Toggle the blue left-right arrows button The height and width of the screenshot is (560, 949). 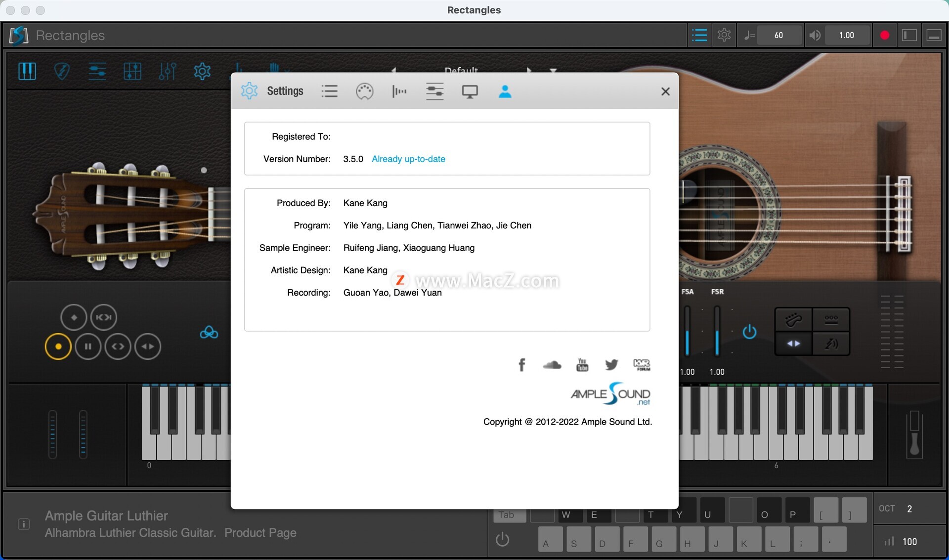click(793, 344)
